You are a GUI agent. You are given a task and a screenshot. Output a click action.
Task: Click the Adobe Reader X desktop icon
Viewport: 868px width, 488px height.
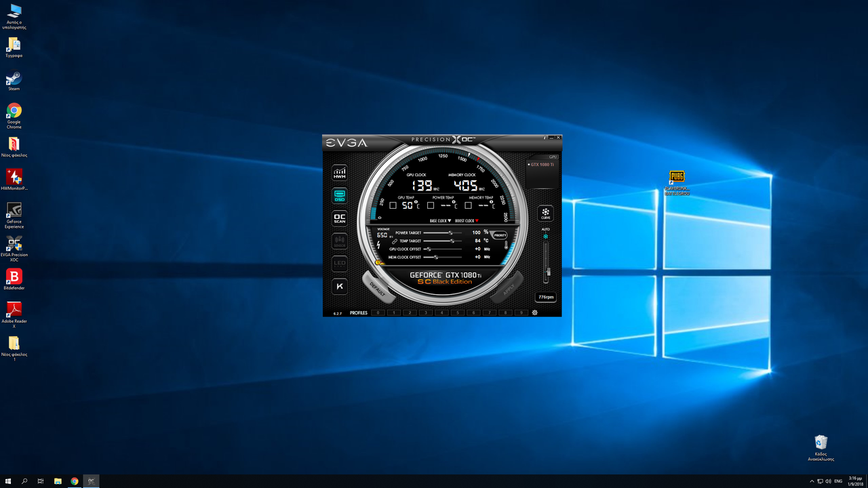[x=14, y=314]
